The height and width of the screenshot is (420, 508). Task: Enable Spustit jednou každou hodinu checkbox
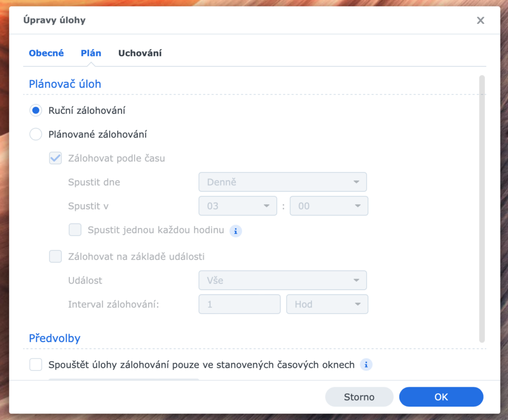[x=75, y=230]
